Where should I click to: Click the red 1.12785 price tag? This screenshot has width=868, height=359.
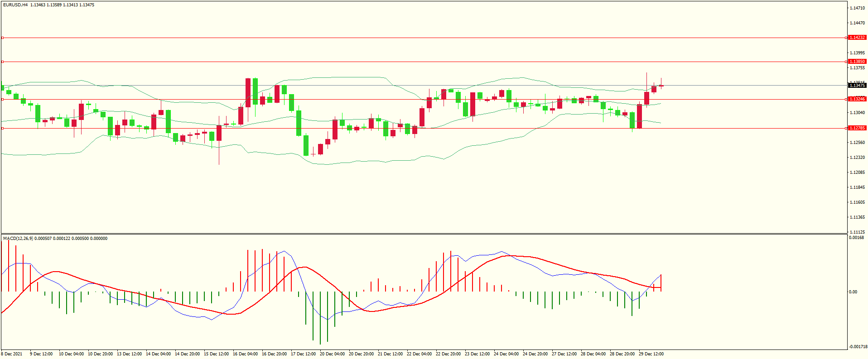[x=857, y=128]
